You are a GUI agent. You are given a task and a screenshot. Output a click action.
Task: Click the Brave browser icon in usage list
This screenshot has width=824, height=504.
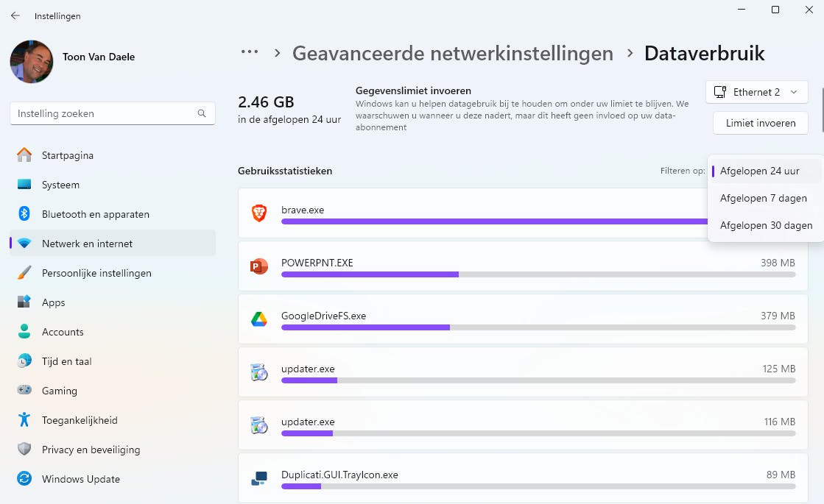[x=258, y=213]
